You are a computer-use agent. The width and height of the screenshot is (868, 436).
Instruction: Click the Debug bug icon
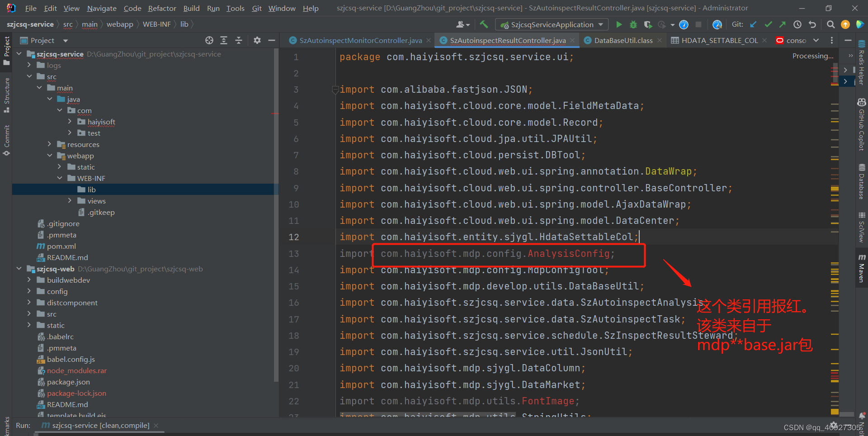click(633, 24)
